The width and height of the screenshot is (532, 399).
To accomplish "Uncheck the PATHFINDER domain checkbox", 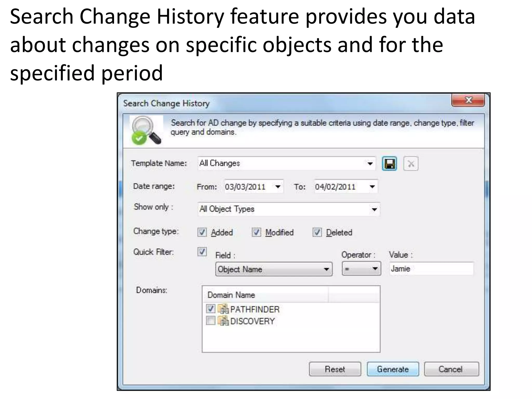I will [211, 309].
